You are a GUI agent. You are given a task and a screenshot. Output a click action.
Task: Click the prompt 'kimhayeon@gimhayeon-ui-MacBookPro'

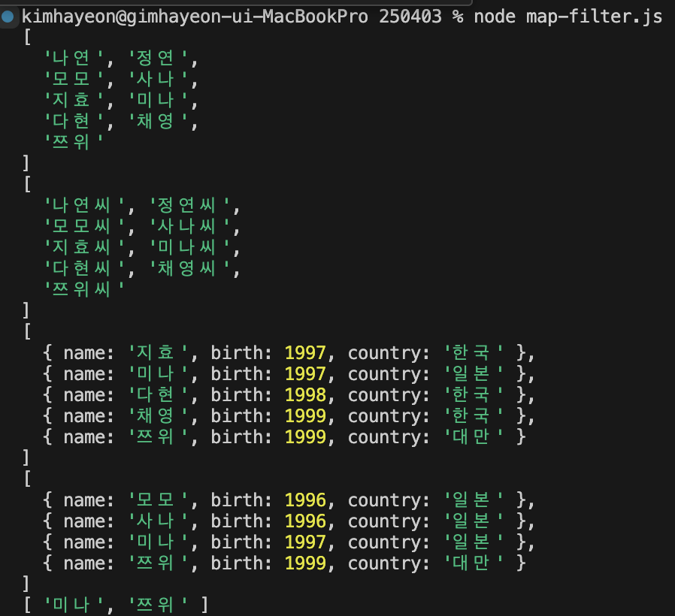[x=195, y=17]
